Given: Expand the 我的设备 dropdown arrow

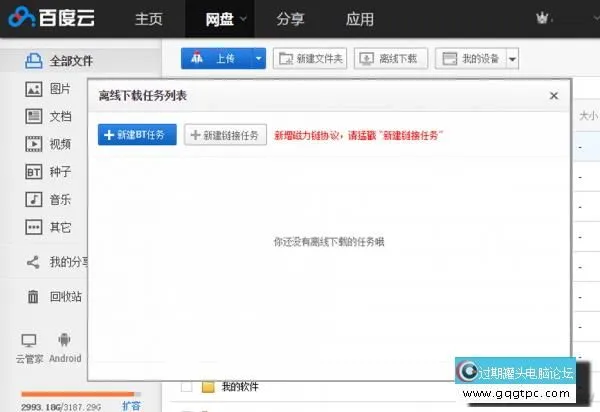Looking at the screenshot, I should click(512, 59).
